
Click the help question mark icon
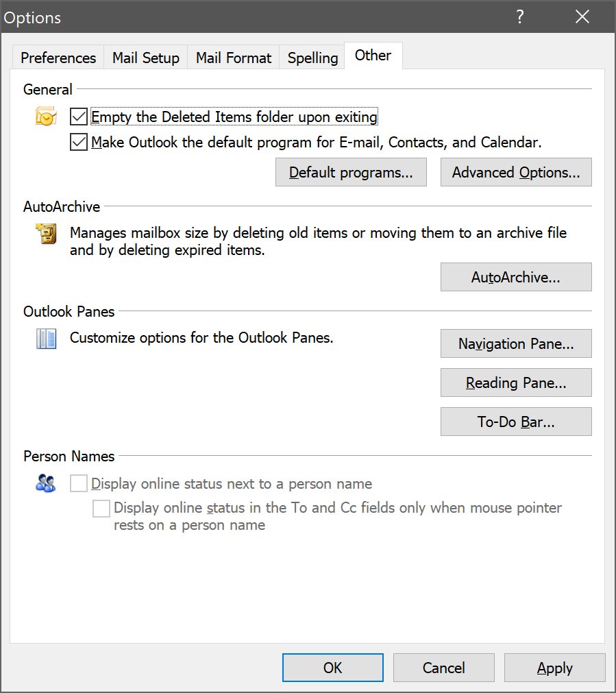pyautogui.click(x=520, y=17)
